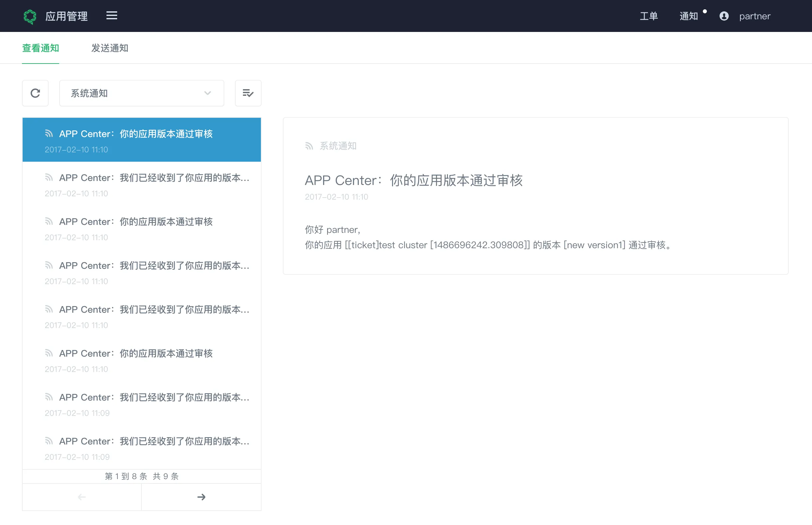This screenshot has height=525, width=812.
Task: Open the 工单 menu item
Action: (649, 16)
